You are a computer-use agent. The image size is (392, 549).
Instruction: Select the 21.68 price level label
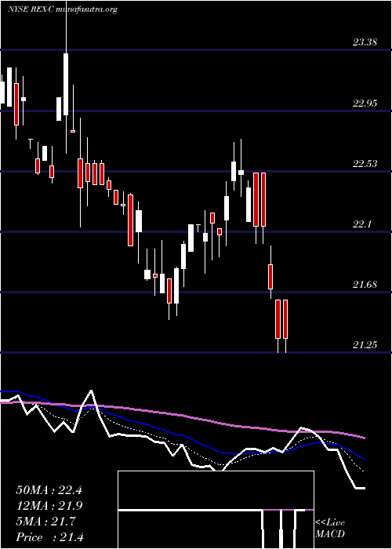[365, 284]
